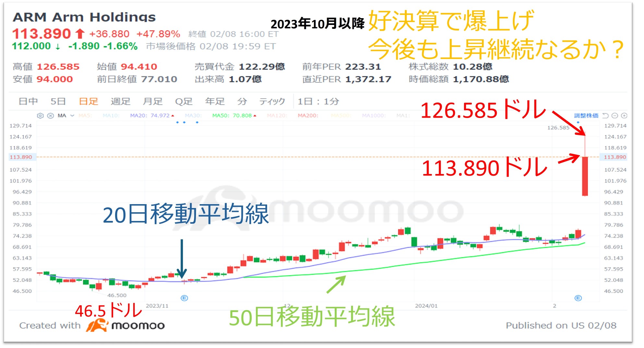Toggle the MA1000 line label
The width and height of the screenshot is (644, 348).
374,116
